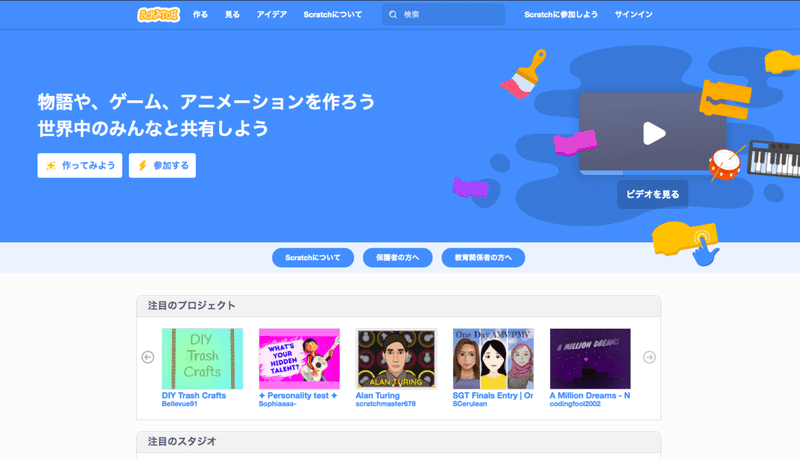
Task: Open the アイデア menu item
Action: (271, 15)
